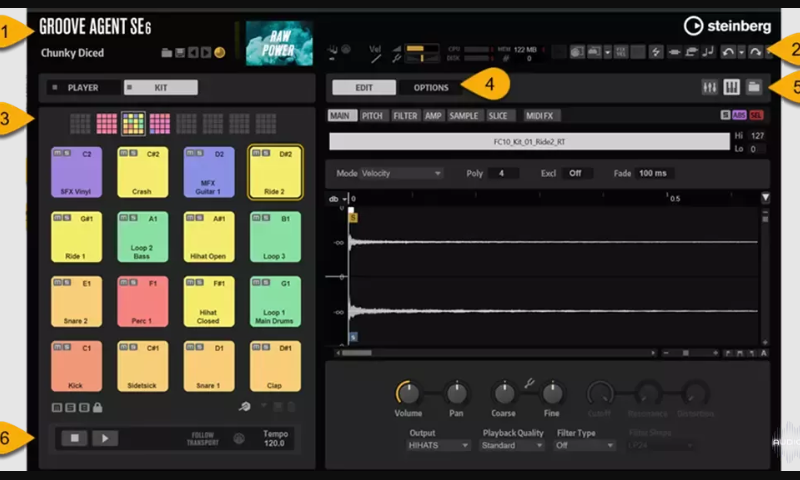Open dropdown next to RAM save icon

tap(607, 52)
